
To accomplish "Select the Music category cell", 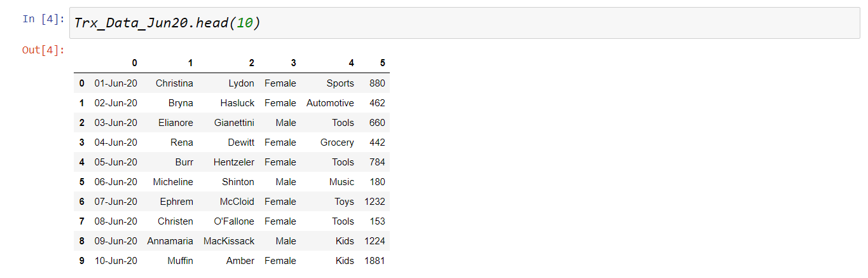I will point(341,182).
